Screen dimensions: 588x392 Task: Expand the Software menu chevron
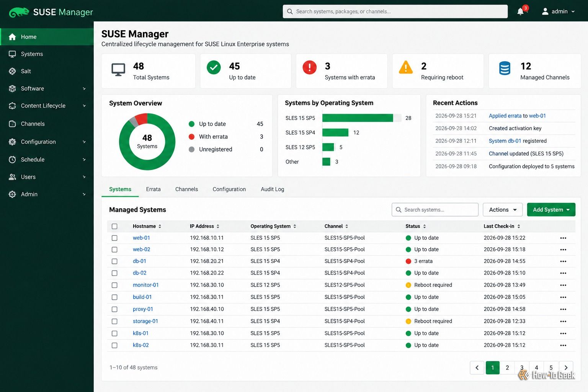pyautogui.click(x=84, y=88)
